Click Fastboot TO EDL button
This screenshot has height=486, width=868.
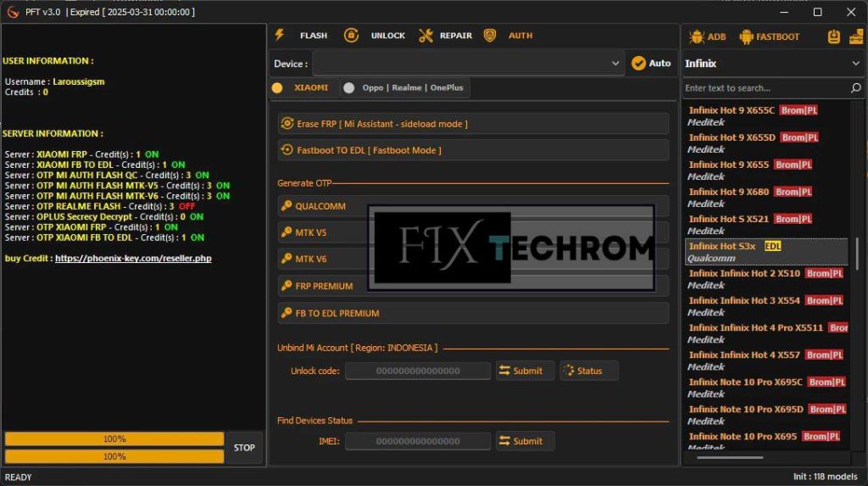pyautogui.click(x=473, y=150)
